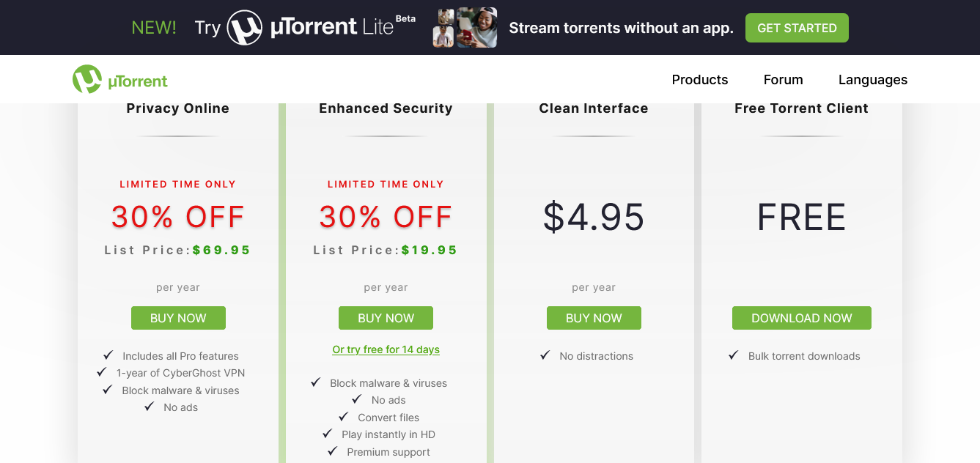This screenshot has height=463, width=980.
Task: Click the checkmark beside Includes all Pro features
Action: 108,355
